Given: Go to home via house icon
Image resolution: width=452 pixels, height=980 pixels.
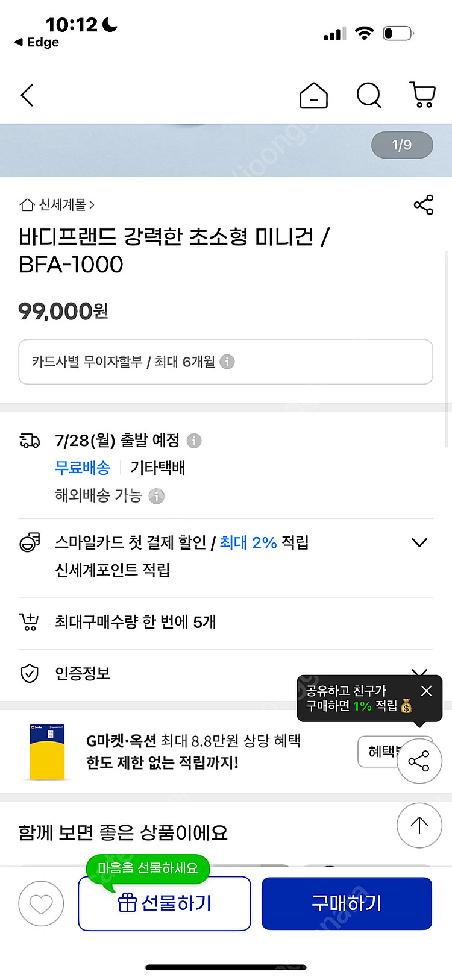Looking at the screenshot, I should (x=313, y=95).
